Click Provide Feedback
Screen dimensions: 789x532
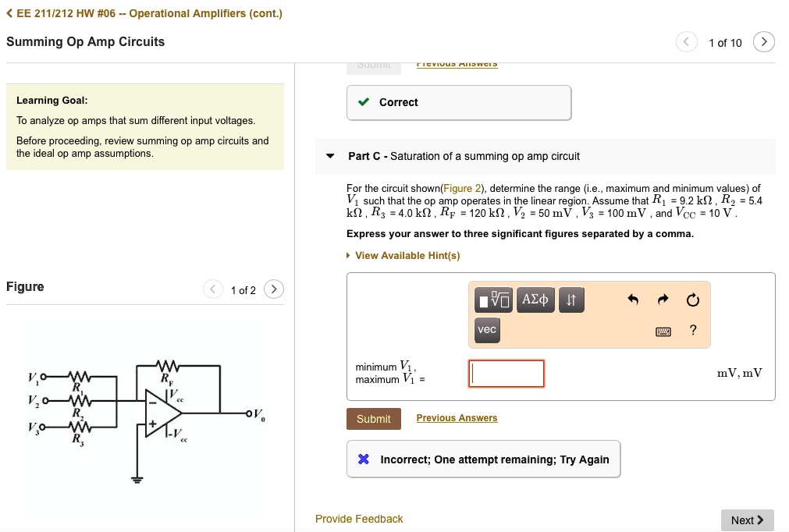[358, 519]
